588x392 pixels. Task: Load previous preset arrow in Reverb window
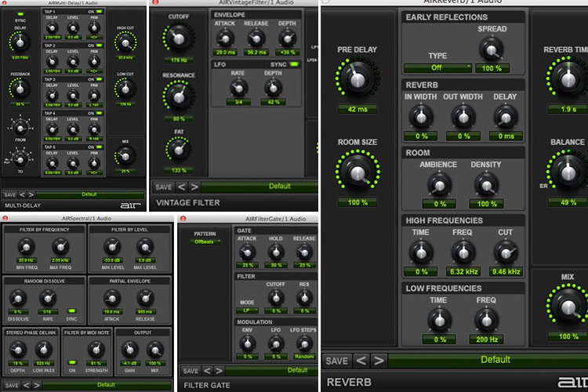pyautogui.click(x=361, y=361)
